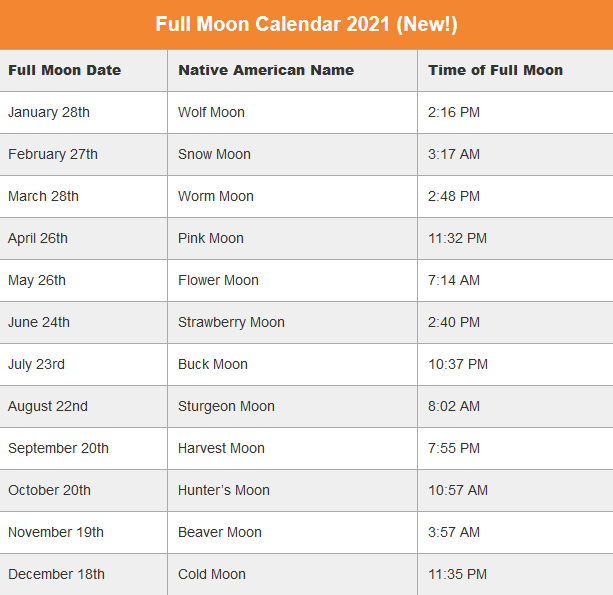Select the Snow Moon name cell
This screenshot has height=595, width=613.
click(x=214, y=155)
